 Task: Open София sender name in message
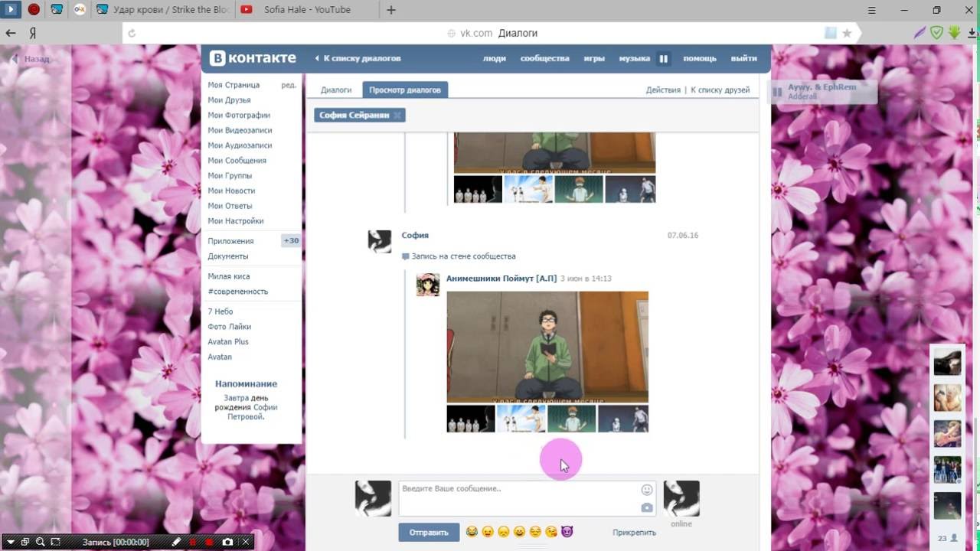pos(415,235)
